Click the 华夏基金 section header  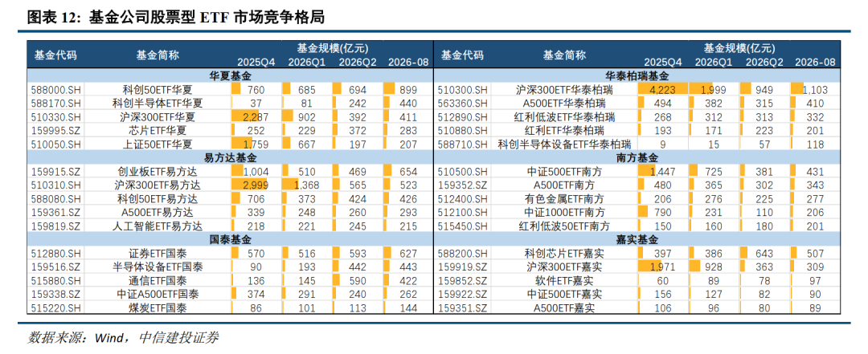(x=231, y=75)
